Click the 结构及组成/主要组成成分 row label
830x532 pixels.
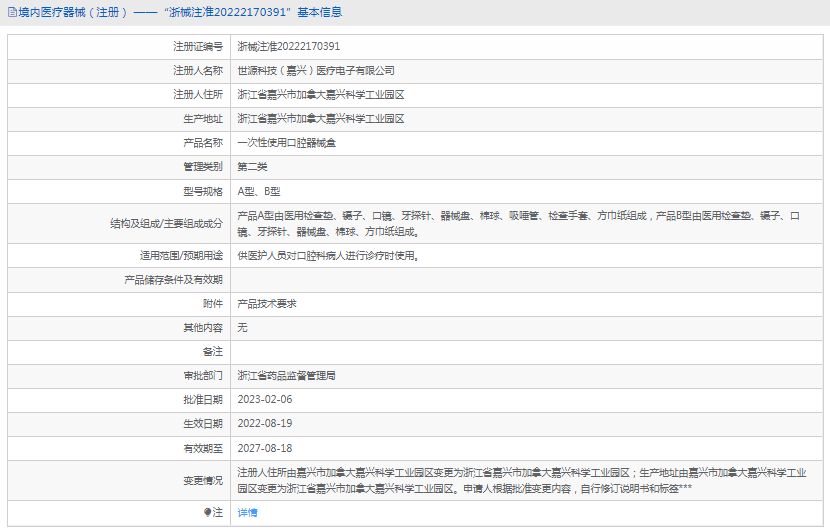pyautogui.click(x=166, y=223)
